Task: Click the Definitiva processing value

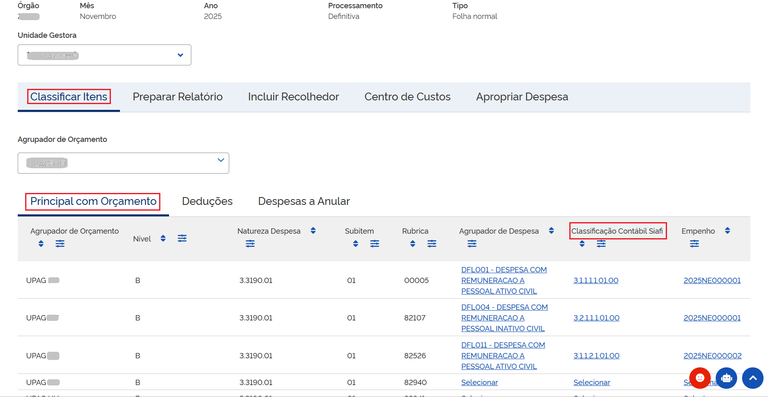Action: point(344,16)
